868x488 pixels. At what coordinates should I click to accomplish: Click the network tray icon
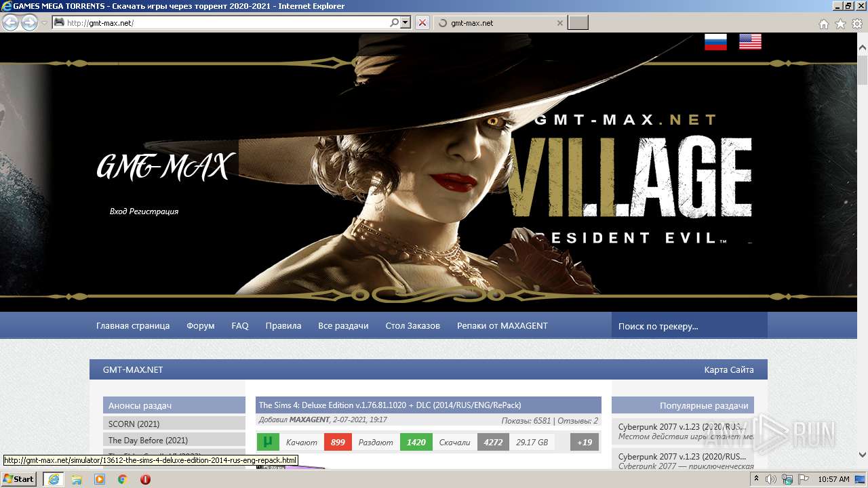click(x=787, y=479)
